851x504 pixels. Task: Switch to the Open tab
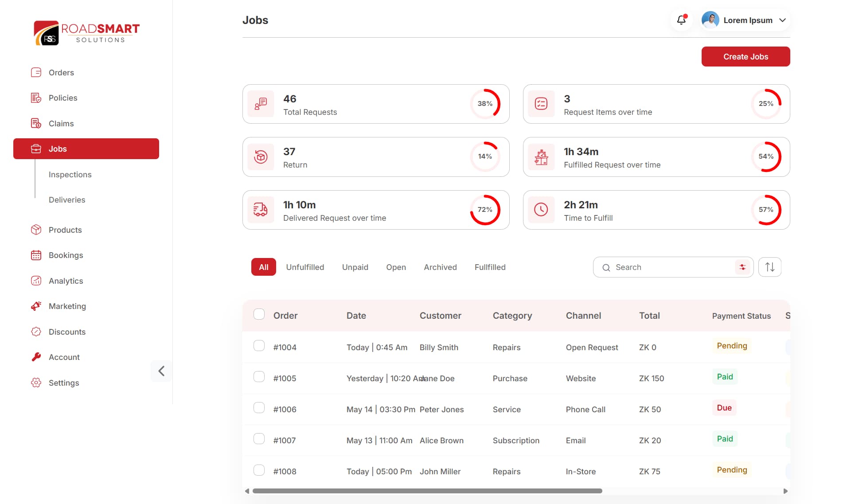[396, 267]
